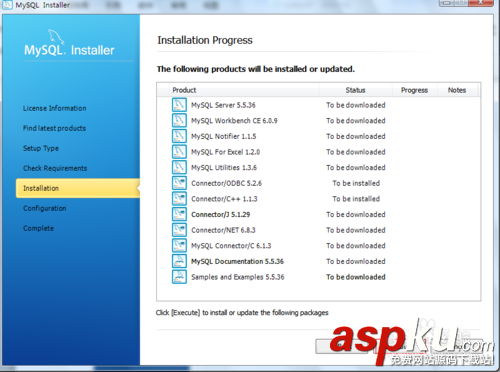
Task: Click the status of MySQL Server 5.5.36
Action: pos(356,105)
